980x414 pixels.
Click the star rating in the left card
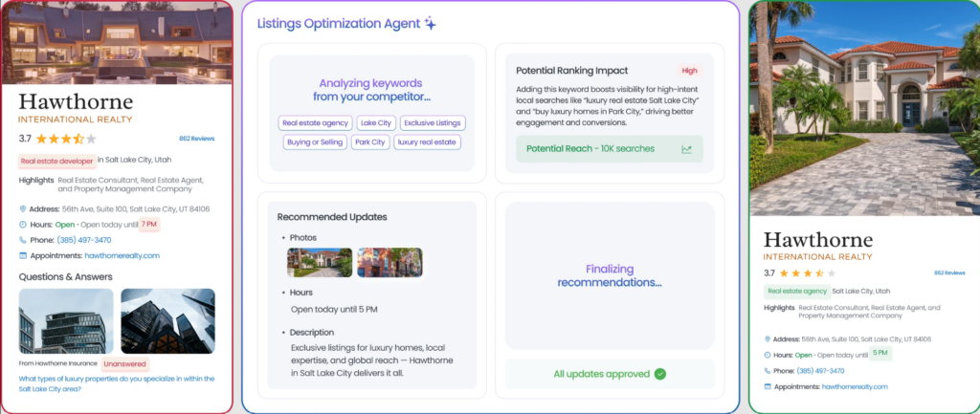(66, 139)
